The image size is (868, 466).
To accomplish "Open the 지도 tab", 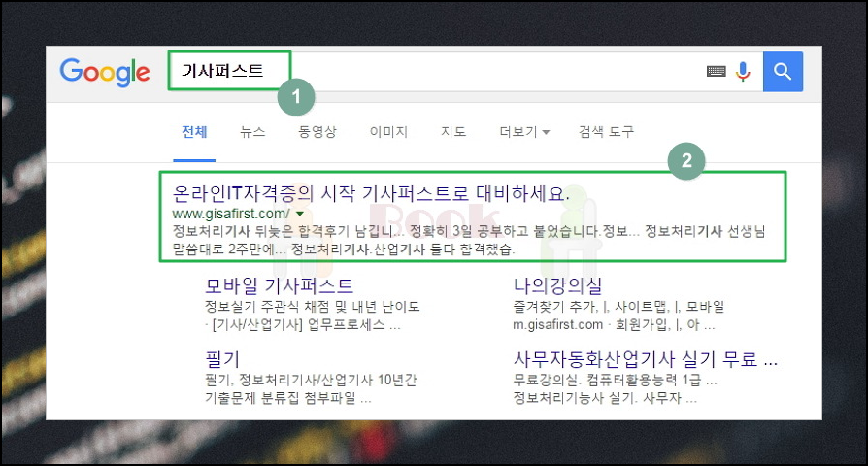I will click(453, 132).
